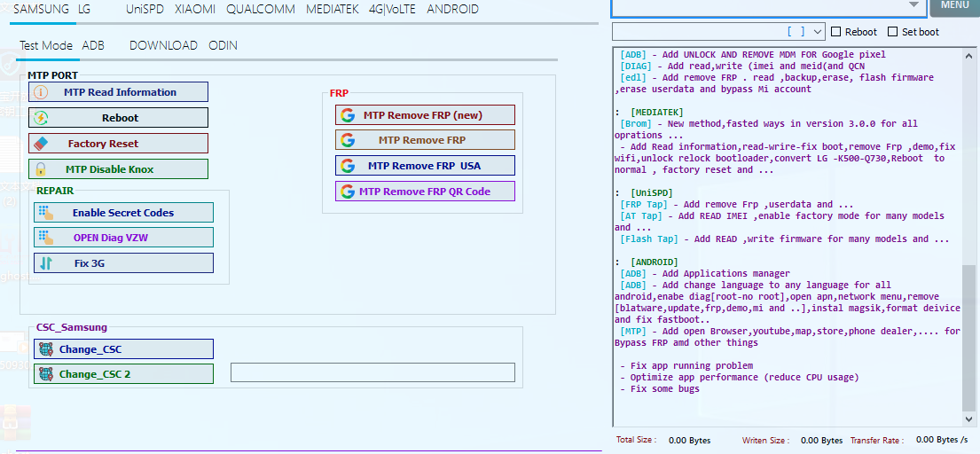Click the keypad icon on Enable Secret Codes

point(46,213)
